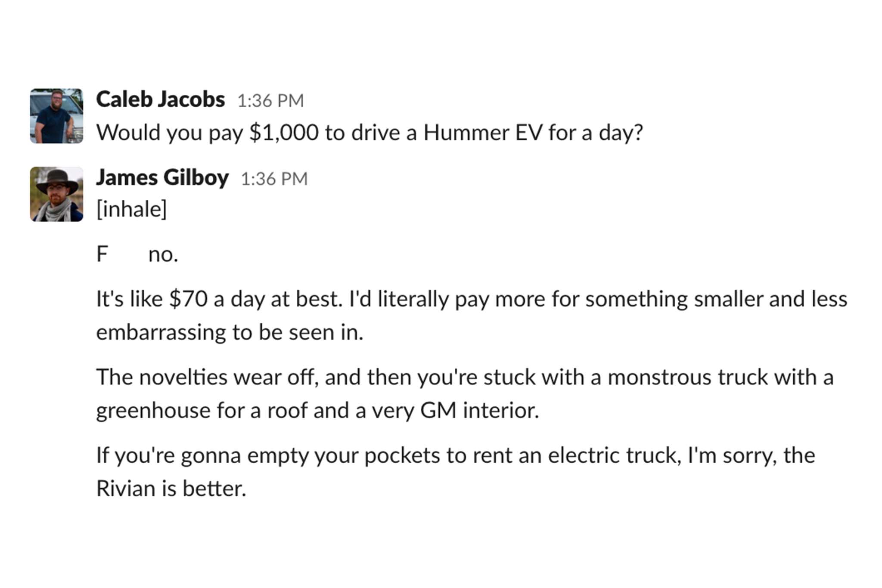Image resolution: width=882 pixels, height=588 pixels.
Task: Click the [inhale] message text
Action: click(131, 209)
